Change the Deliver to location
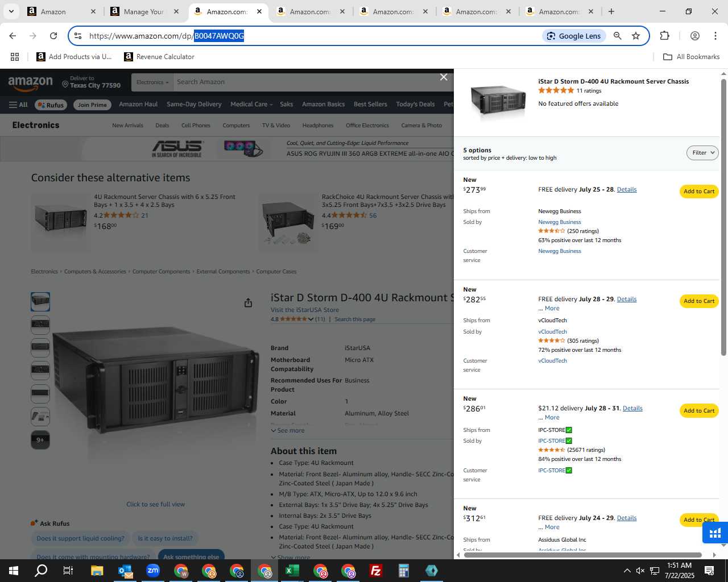Viewport: 728px width, 582px height. tap(91, 82)
